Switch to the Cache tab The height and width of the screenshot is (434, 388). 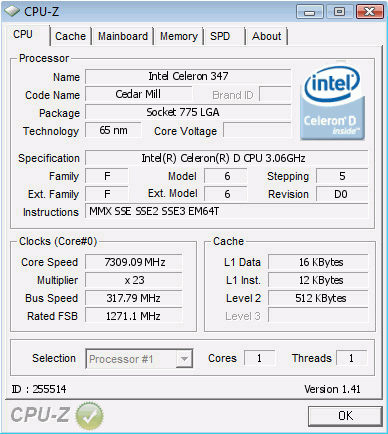[70, 36]
